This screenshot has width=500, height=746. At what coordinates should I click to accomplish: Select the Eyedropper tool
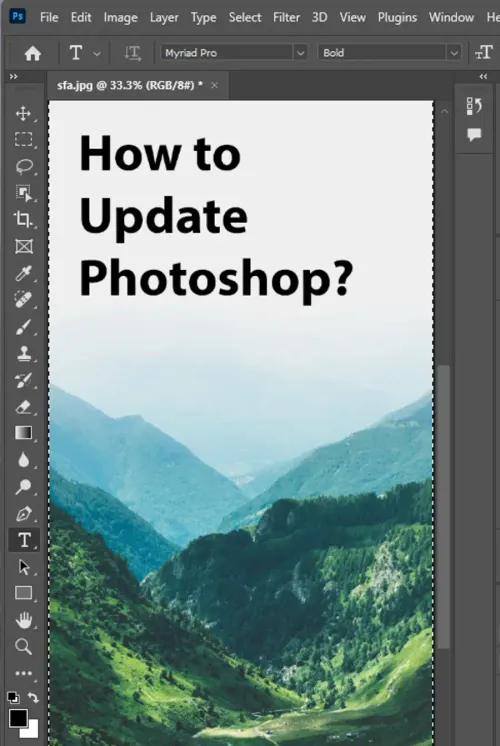tap(23, 273)
